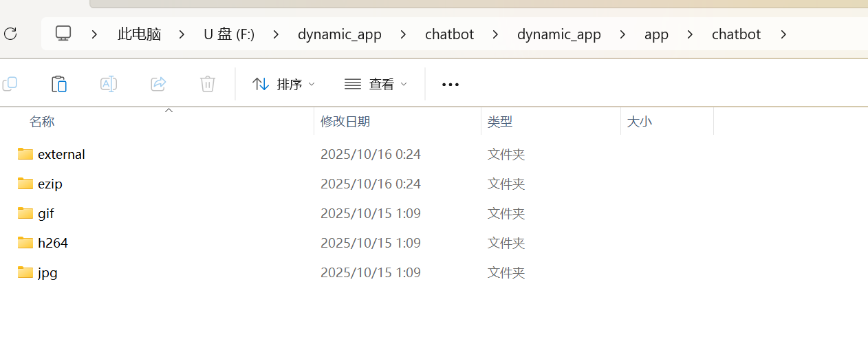Expand the chevron after the last chatbot breadcrumb
This screenshot has width=868, height=357.
point(783,34)
